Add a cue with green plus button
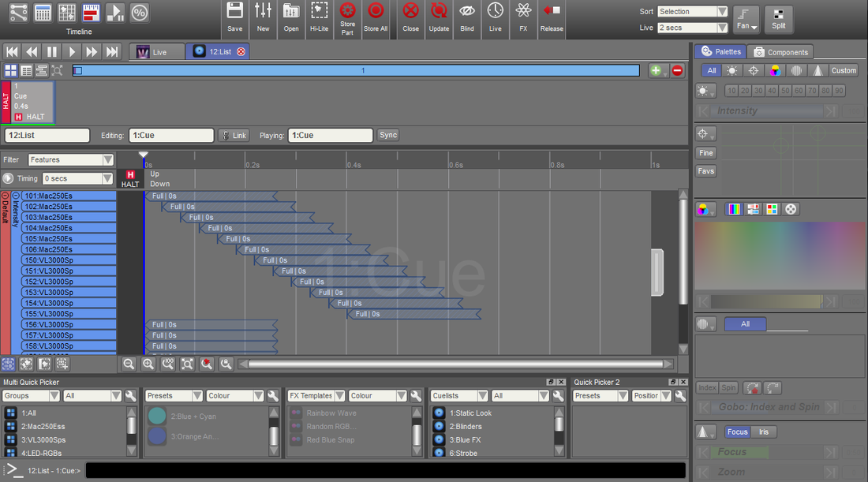The height and width of the screenshot is (482, 868). [x=657, y=70]
